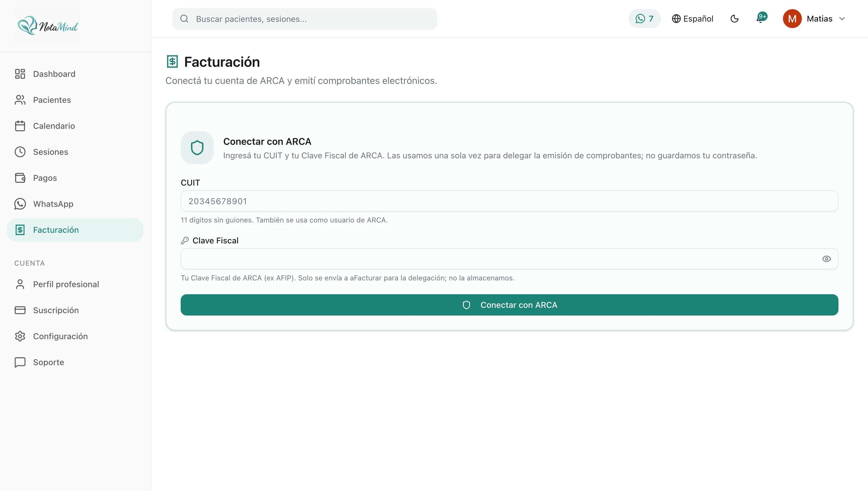The height and width of the screenshot is (491, 868).
Task: Open the Configuración sidebar link
Action: tap(75, 336)
